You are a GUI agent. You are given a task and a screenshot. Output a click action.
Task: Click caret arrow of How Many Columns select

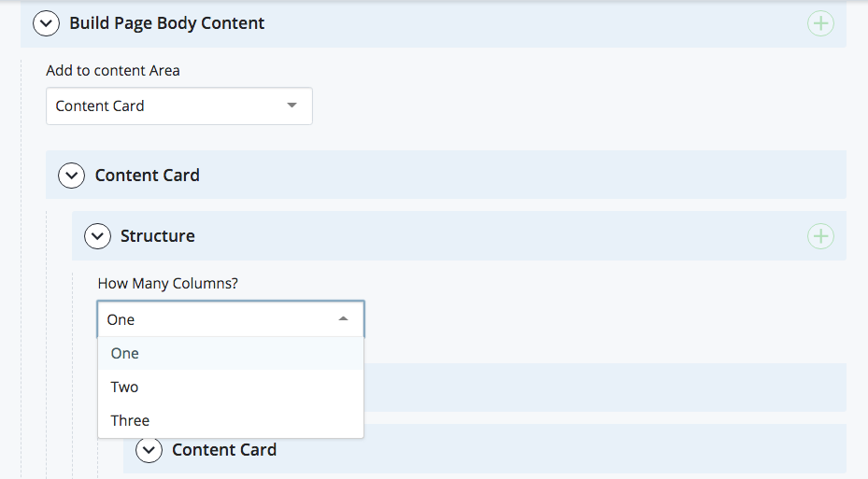pos(344,319)
